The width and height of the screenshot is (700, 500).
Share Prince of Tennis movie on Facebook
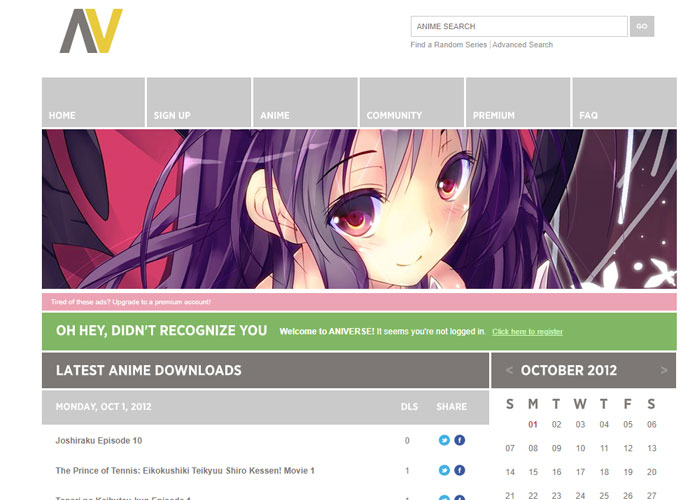tap(459, 470)
